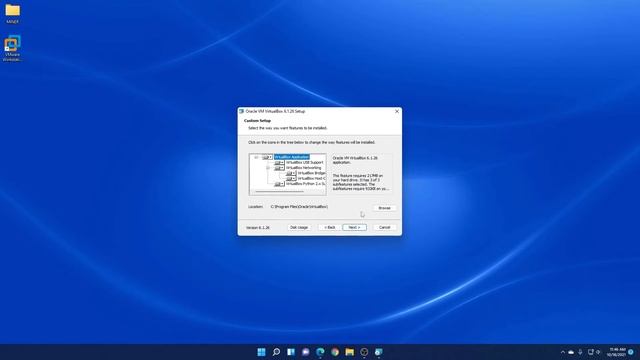Viewport: 640px width, 360px height.
Task: Show hidden system tray icons
Action: (563, 352)
